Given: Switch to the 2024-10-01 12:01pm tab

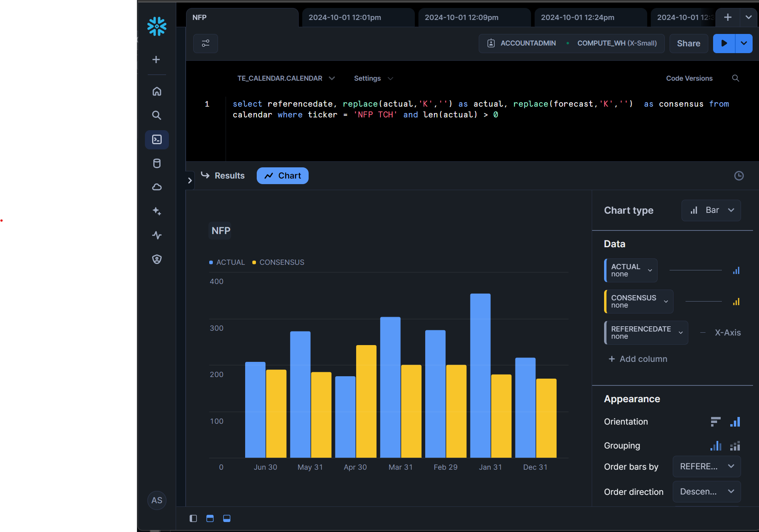Looking at the screenshot, I should click(358, 18).
